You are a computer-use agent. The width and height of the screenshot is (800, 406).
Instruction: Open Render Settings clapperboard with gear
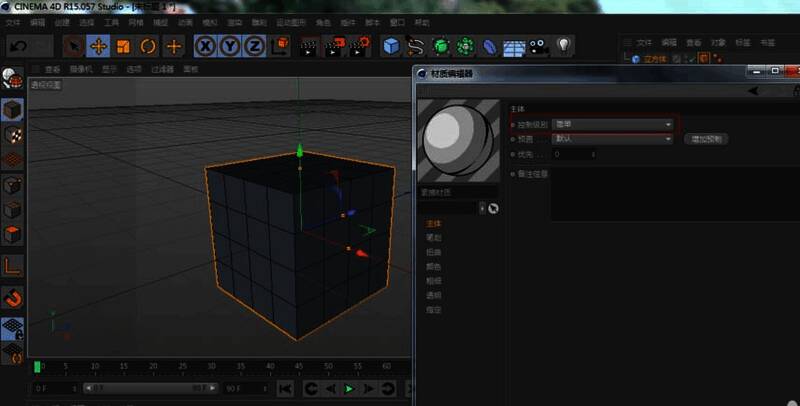pyautogui.click(x=361, y=46)
